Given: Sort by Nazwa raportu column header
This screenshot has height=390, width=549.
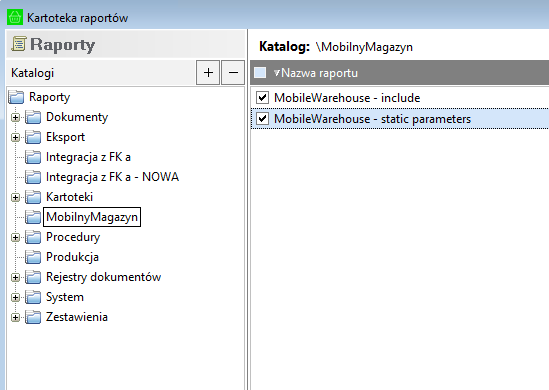Looking at the screenshot, I should [319, 73].
